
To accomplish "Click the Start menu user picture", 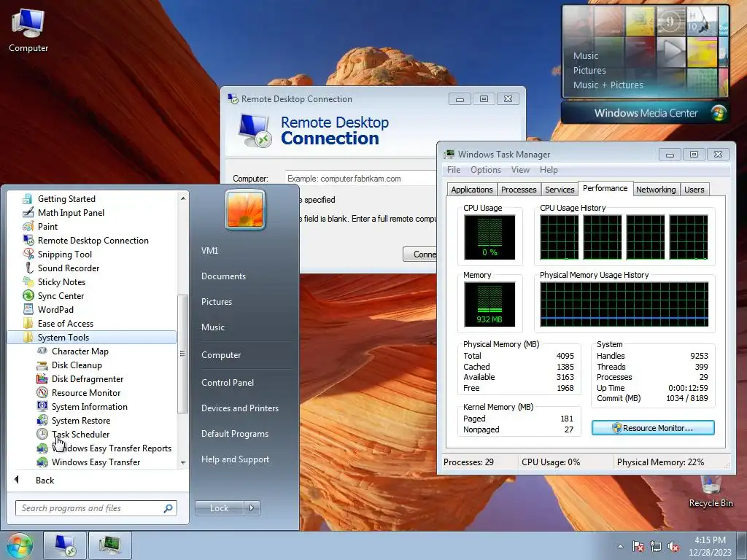I will 245,209.
